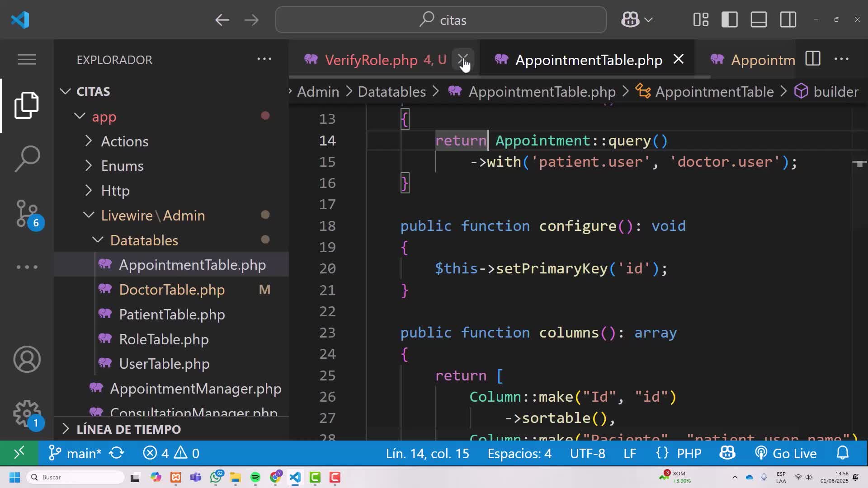Close the VerifyRole.php tab
868x488 pixels.
tap(463, 59)
